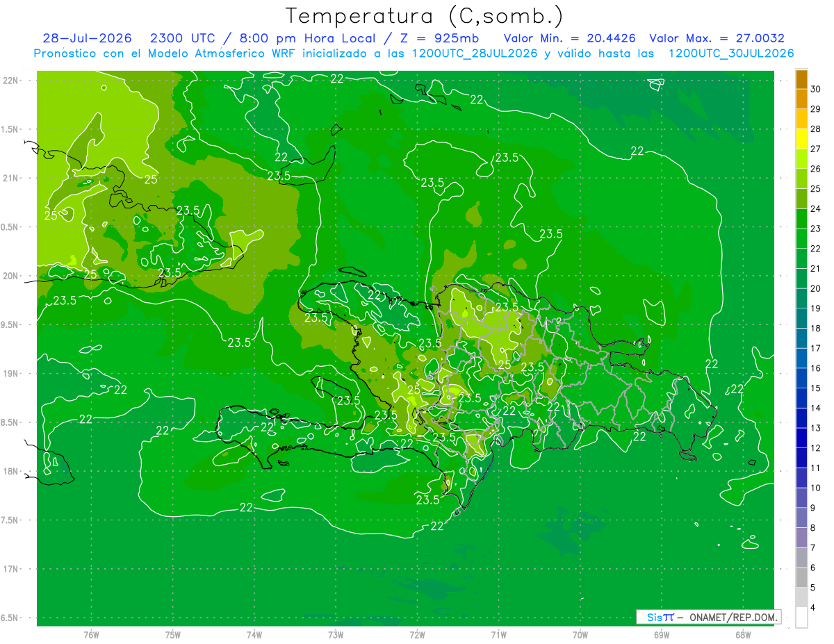Select the "Z = 925mb" pressure level text
Viewport: 834px width, 644px height.
(437, 38)
